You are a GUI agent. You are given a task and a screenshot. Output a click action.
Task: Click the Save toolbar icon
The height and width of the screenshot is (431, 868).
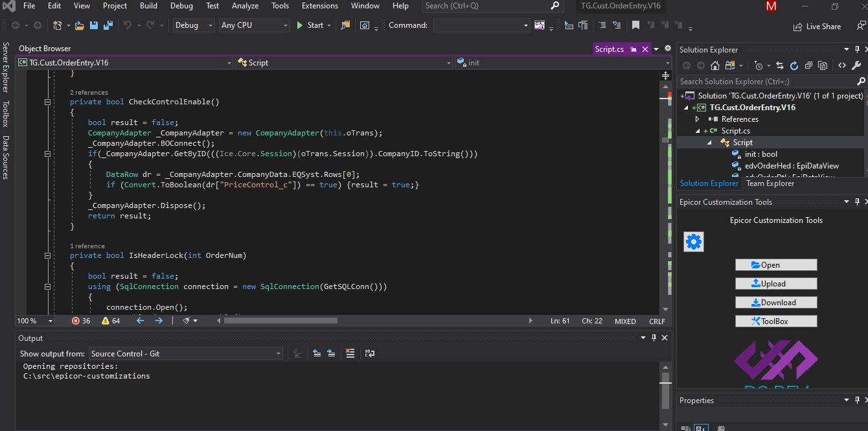(x=94, y=25)
